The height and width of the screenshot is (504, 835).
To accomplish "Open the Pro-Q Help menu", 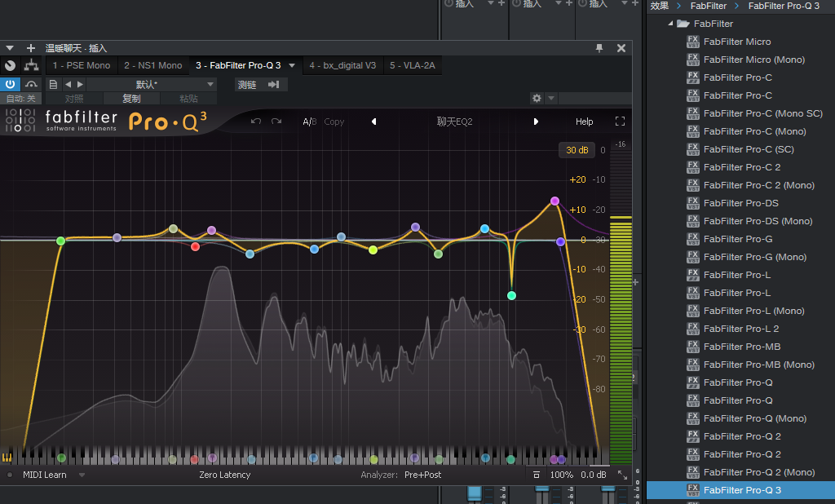I will coord(584,122).
